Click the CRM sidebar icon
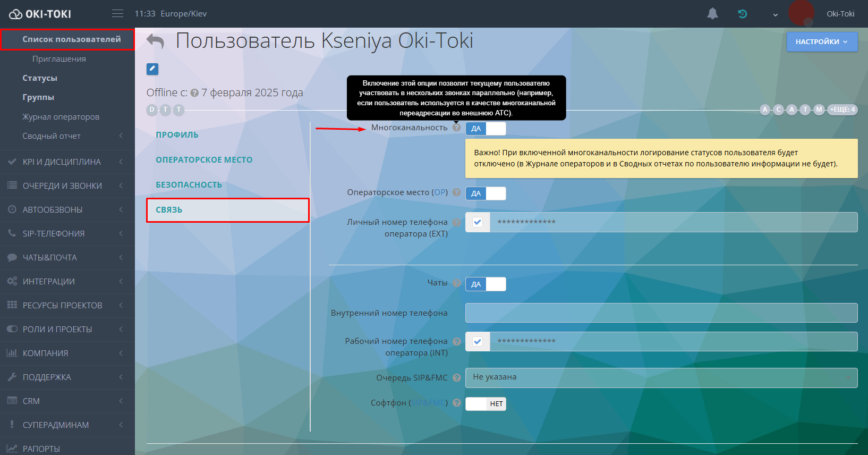Image resolution: width=868 pixels, height=455 pixels. [x=12, y=401]
